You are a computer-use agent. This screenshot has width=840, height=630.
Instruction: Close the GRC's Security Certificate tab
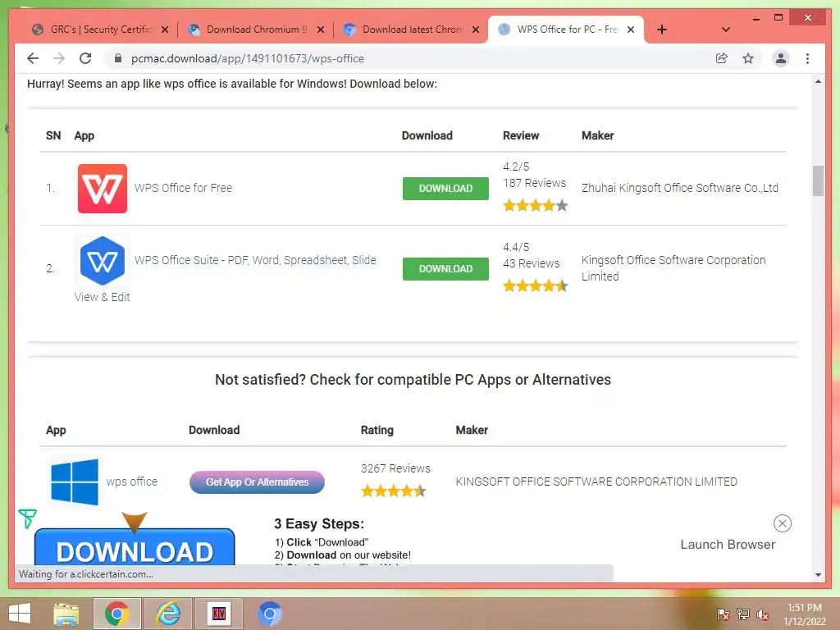coord(165,30)
